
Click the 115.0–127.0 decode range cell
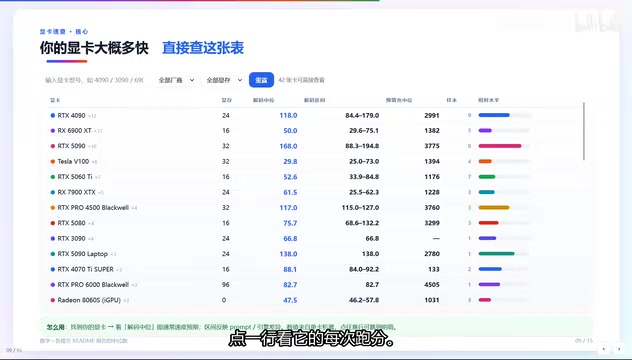click(360, 208)
